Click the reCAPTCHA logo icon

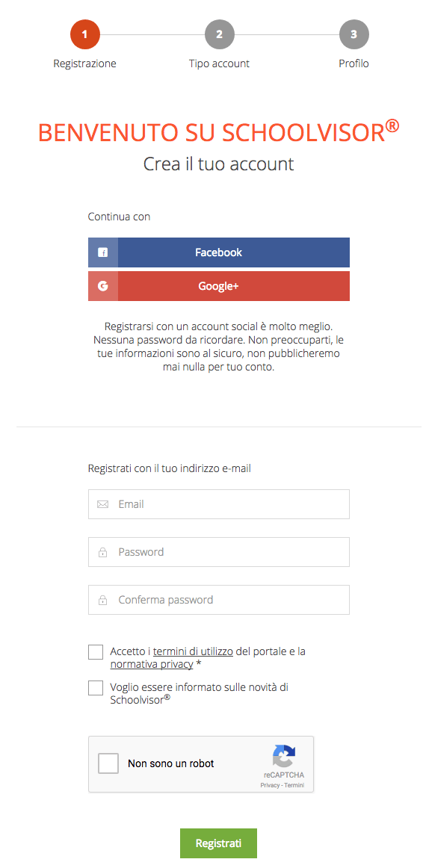283,756
